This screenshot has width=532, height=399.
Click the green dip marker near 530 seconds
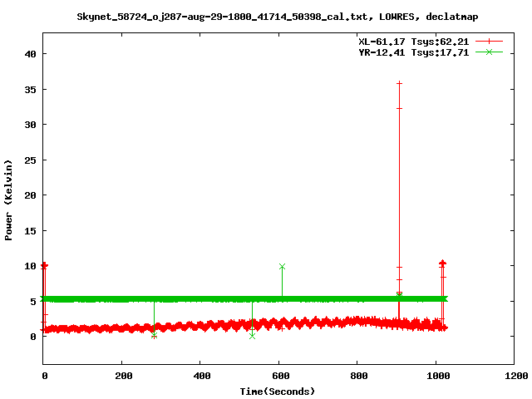pyautogui.click(x=252, y=336)
